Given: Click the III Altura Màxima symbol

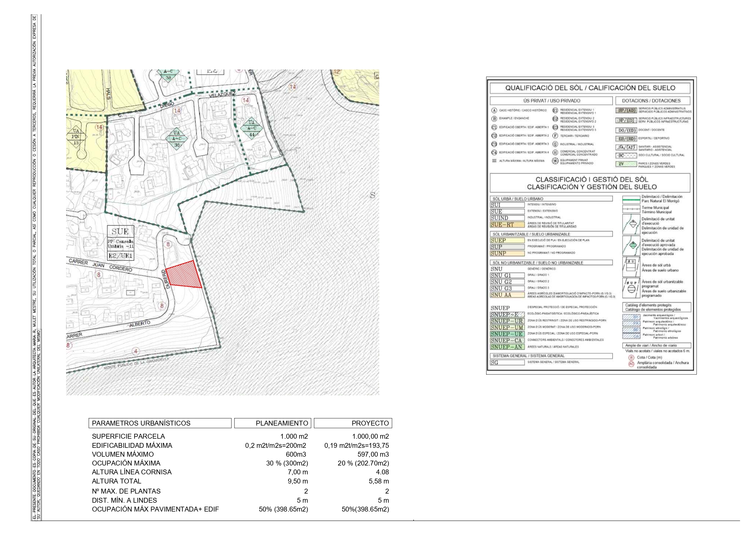Looking at the screenshot, I should coord(494,161).
